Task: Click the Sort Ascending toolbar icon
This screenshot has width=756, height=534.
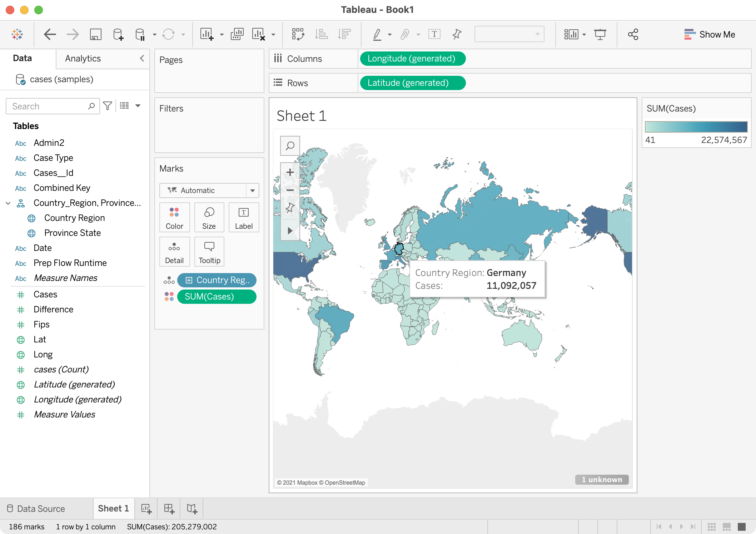Action: [x=321, y=35]
